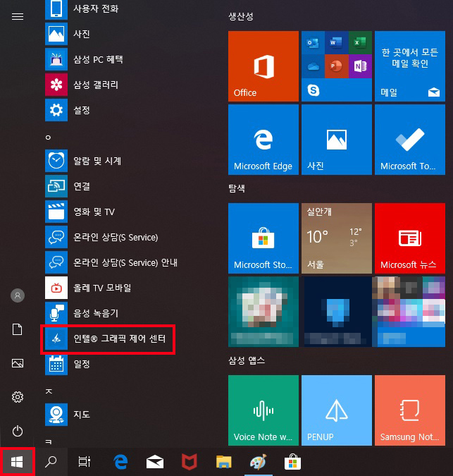
Task: Open OneNote icon in Office apps tile
Action: pos(360,66)
